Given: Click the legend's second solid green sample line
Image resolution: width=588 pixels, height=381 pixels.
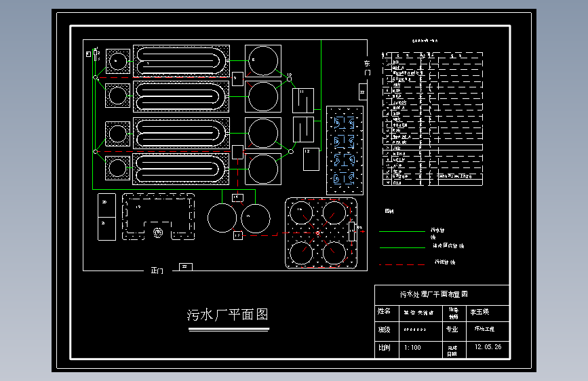Looking at the screenshot, I should coord(402,247).
